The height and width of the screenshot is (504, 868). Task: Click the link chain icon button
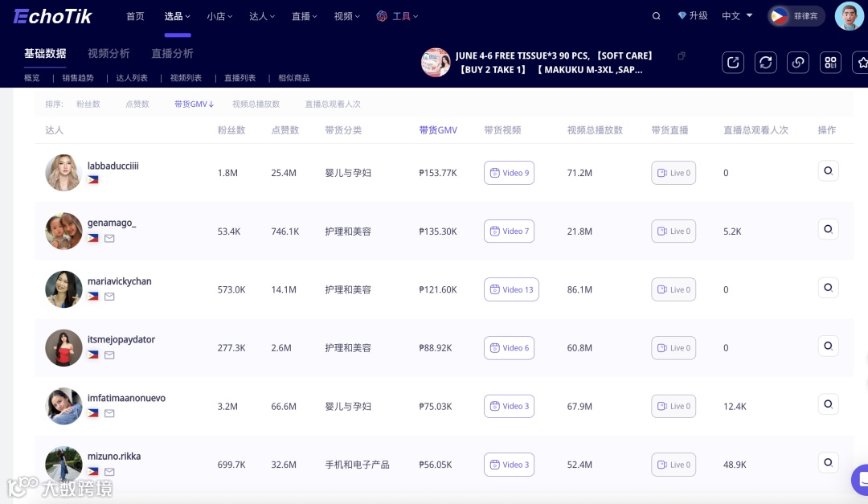click(798, 63)
